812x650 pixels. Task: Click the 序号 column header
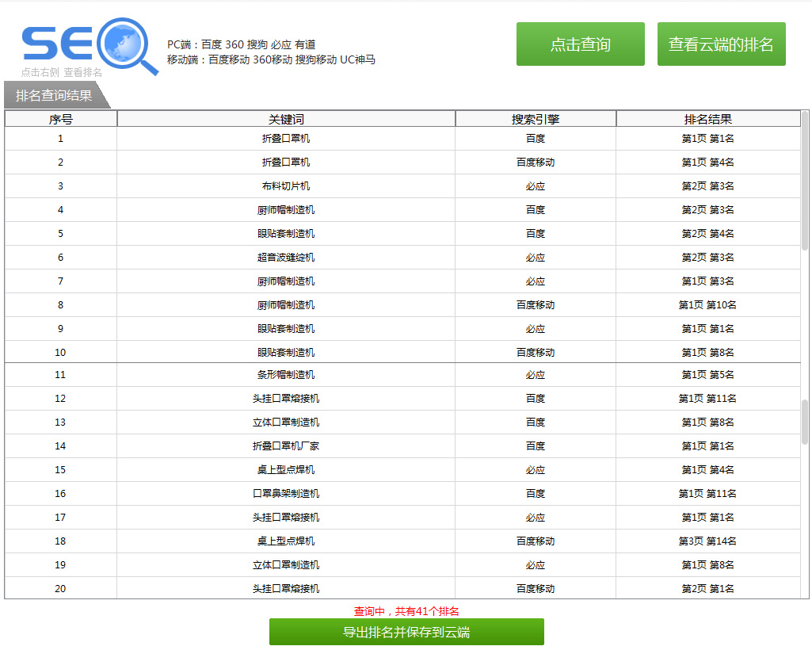(60, 119)
